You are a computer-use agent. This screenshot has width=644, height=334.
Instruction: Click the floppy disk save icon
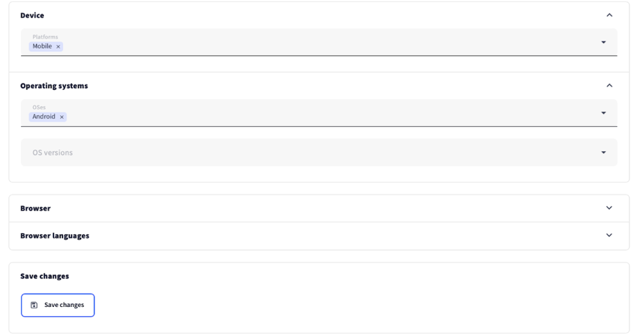pyautogui.click(x=35, y=305)
